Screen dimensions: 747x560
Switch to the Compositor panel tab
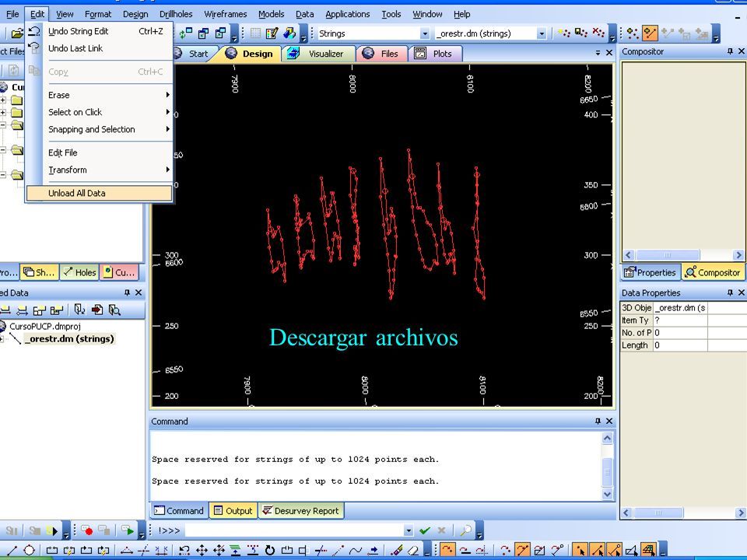(x=713, y=272)
